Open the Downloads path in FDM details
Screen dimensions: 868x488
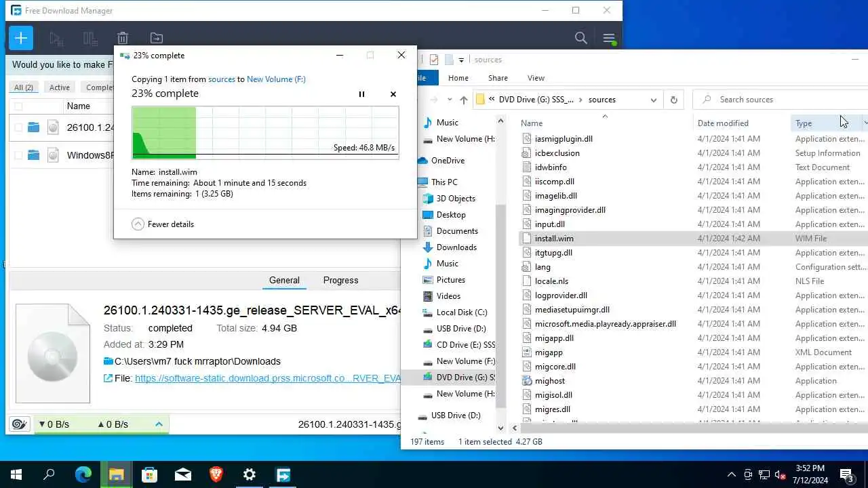[197, 361]
